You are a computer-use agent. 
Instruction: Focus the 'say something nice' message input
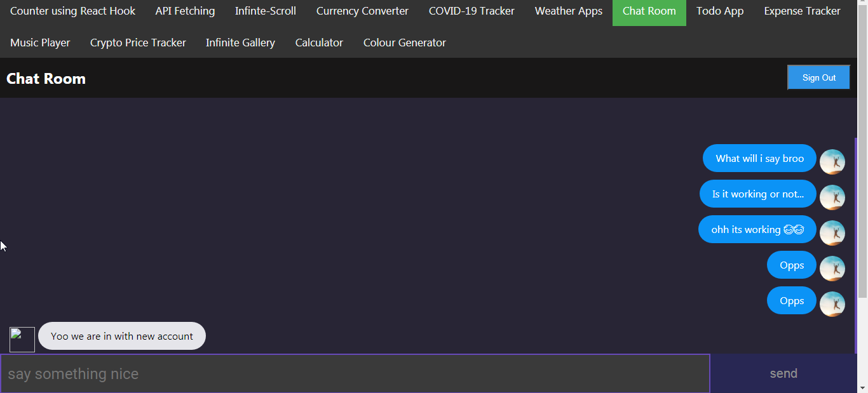click(355, 373)
